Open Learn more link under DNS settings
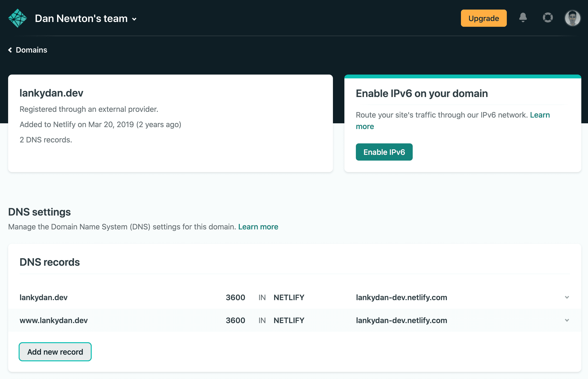 click(258, 227)
